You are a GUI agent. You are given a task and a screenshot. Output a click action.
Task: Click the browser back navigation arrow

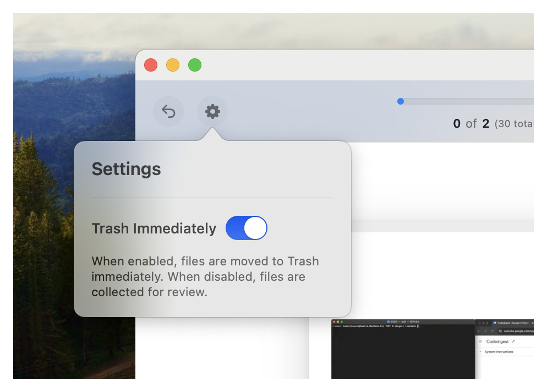pos(479,331)
